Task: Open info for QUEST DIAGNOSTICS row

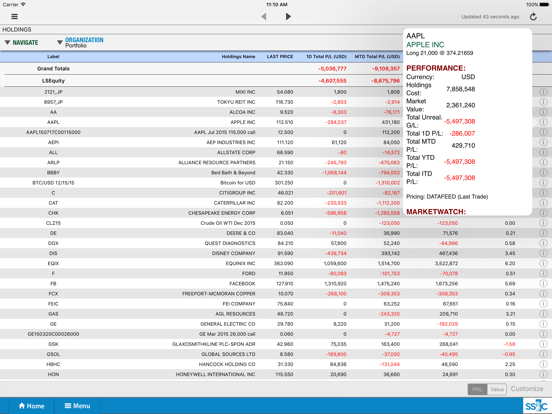Action: 543,243
